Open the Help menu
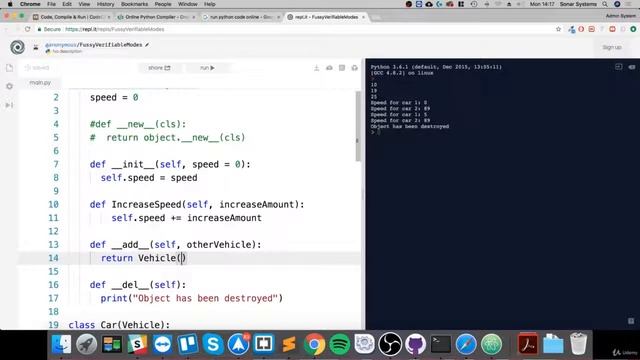Screen dimensions: 640x360 click(209, 4)
